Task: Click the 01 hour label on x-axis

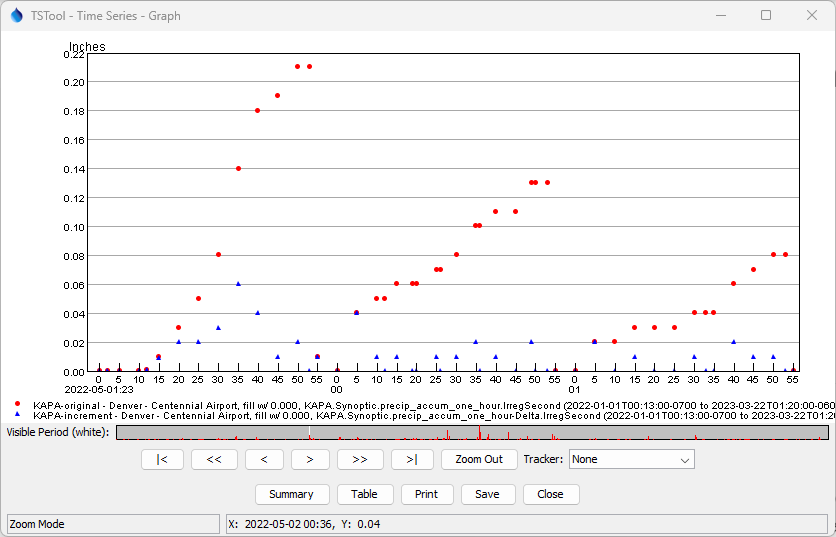Action: [x=575, y=390]
